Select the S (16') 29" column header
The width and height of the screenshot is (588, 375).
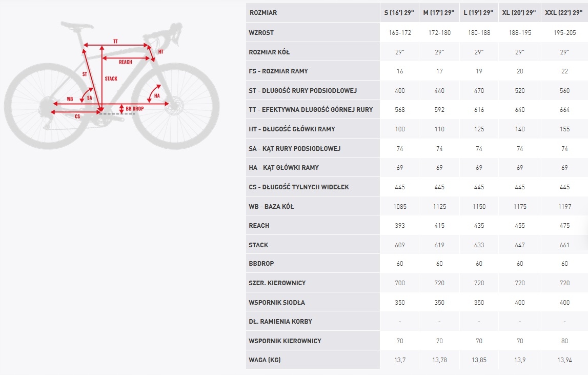[400, 12]
